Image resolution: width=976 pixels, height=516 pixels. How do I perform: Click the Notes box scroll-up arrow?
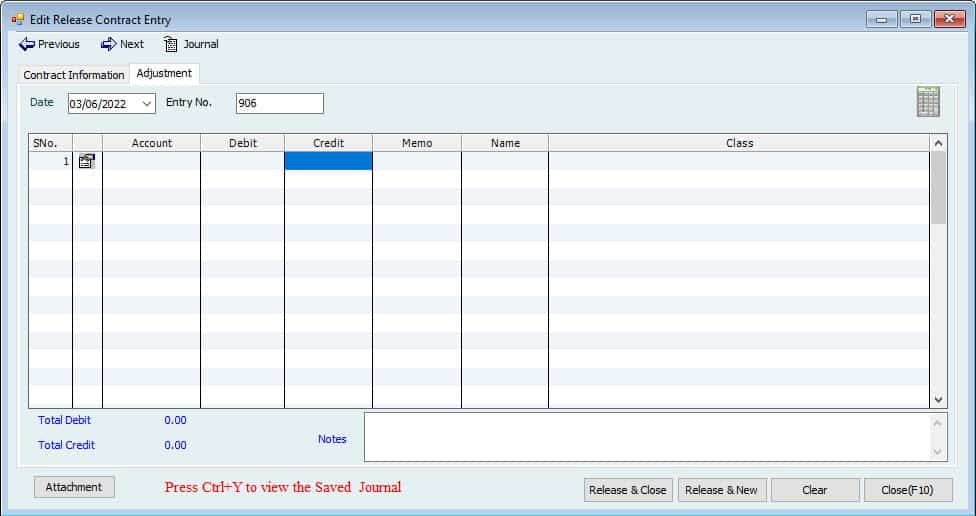938,423
